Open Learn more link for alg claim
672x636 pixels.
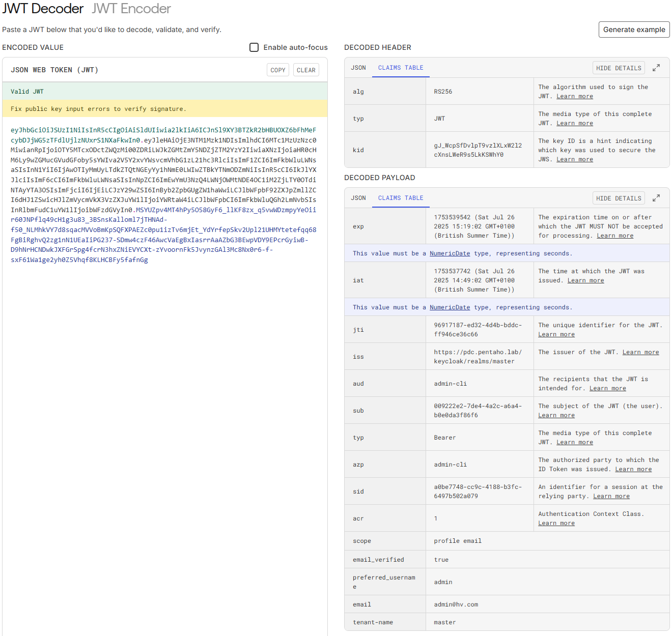(x=574, y=96)
